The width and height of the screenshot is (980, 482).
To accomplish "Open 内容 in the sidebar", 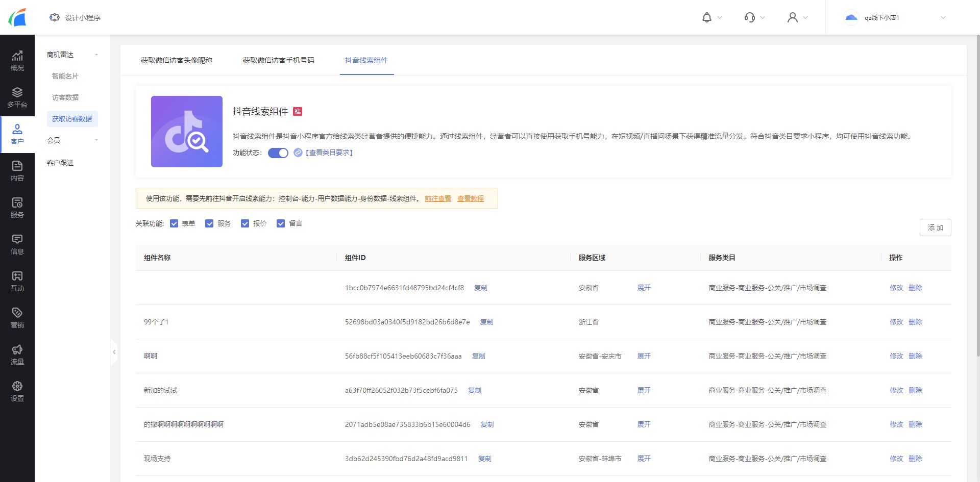I will [x=17, y=171].
